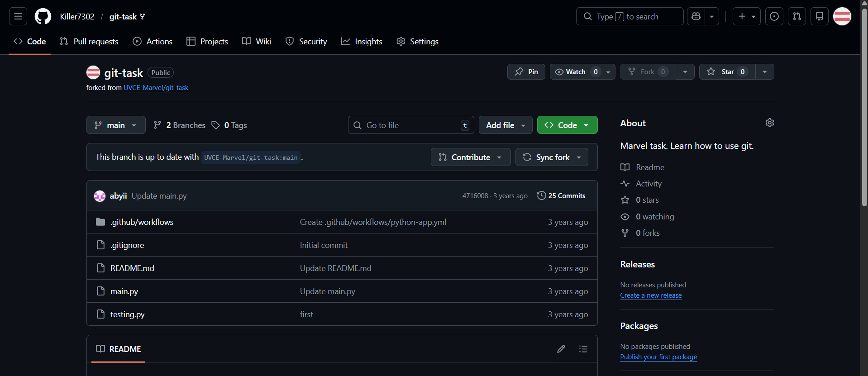The height and width of the screenshot is (376, 868).
Task: Switch to the Projects tab
Action: coord(207,41)
